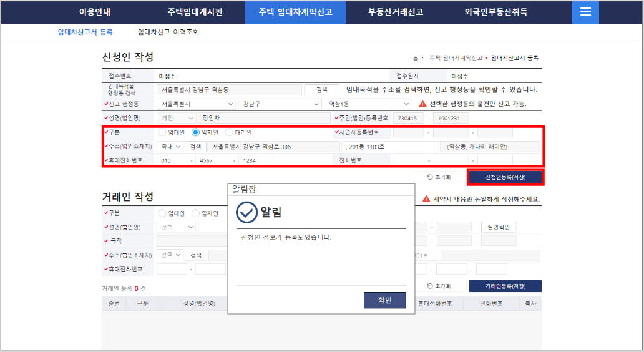Select 임차인 radio in 신청인 작성
The image size is (644, 352).
(x=195, y=132)
